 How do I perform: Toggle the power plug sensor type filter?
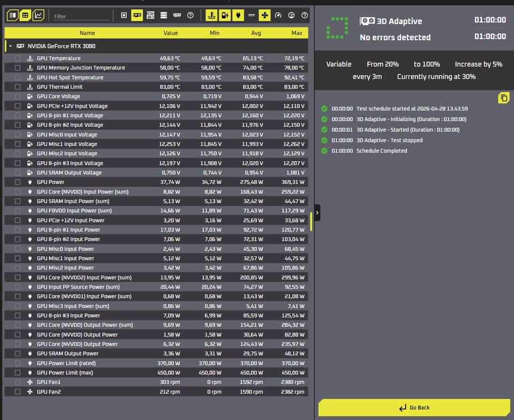tap(238, 15)
